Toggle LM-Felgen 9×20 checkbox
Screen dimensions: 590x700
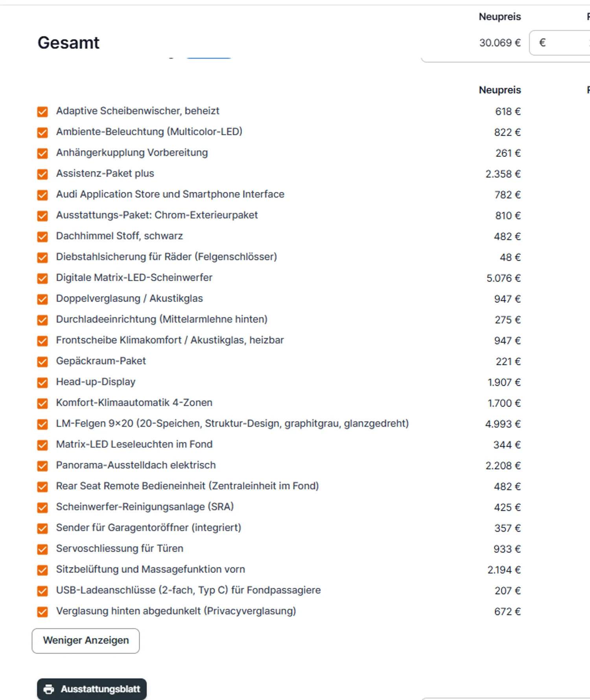pyautogui.click(x=42, y=424)
